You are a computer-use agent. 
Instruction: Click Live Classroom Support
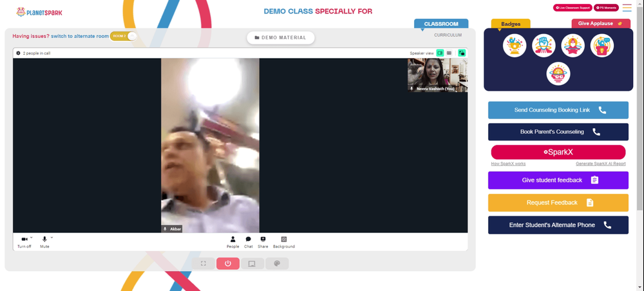tap(573, 8)
